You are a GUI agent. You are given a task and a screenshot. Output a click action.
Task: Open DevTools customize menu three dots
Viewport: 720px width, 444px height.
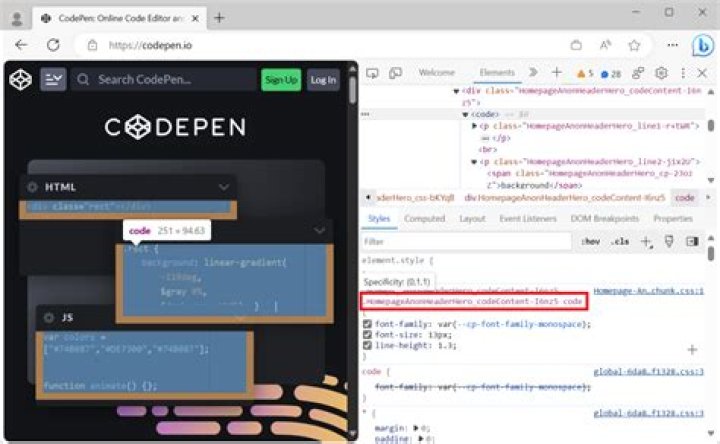tap(683, 73)
